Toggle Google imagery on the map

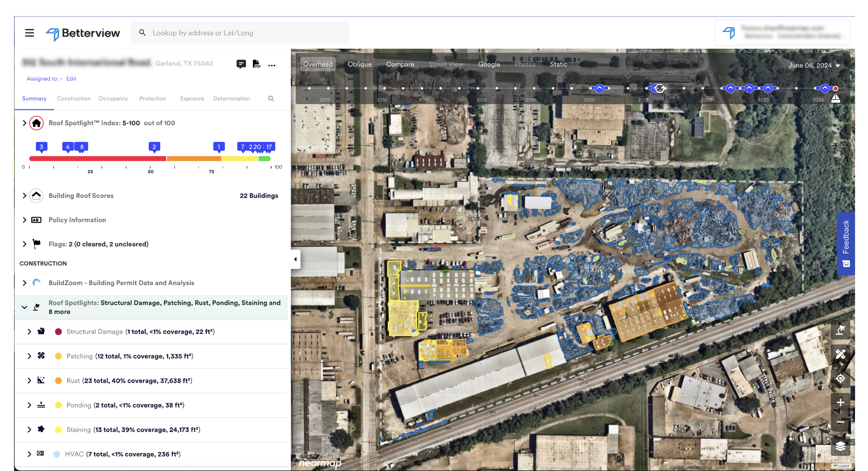[x=489, y=64]
